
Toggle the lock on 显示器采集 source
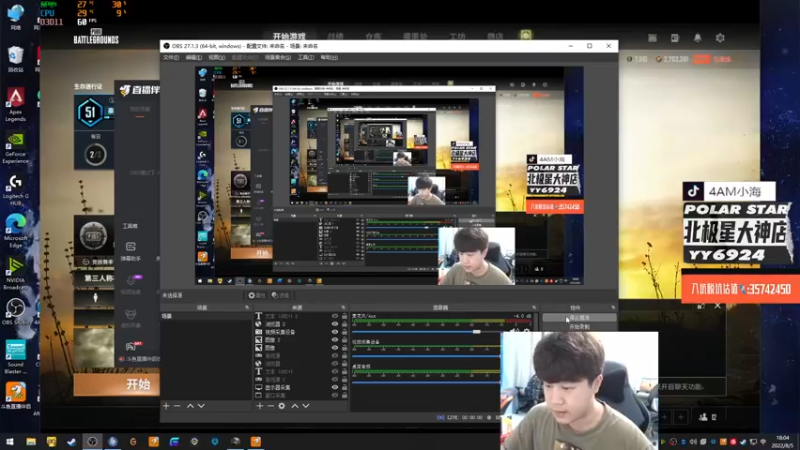coord(344,387)
